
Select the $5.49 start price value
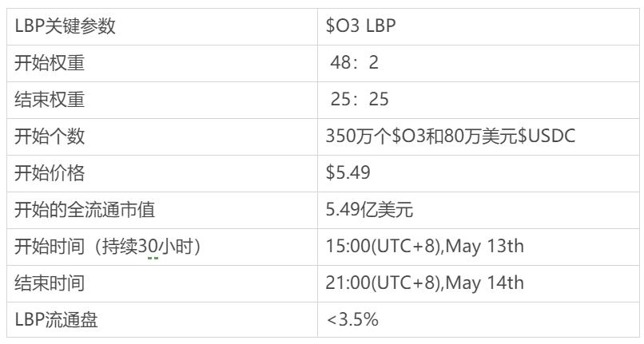click(x=348, y=173)
